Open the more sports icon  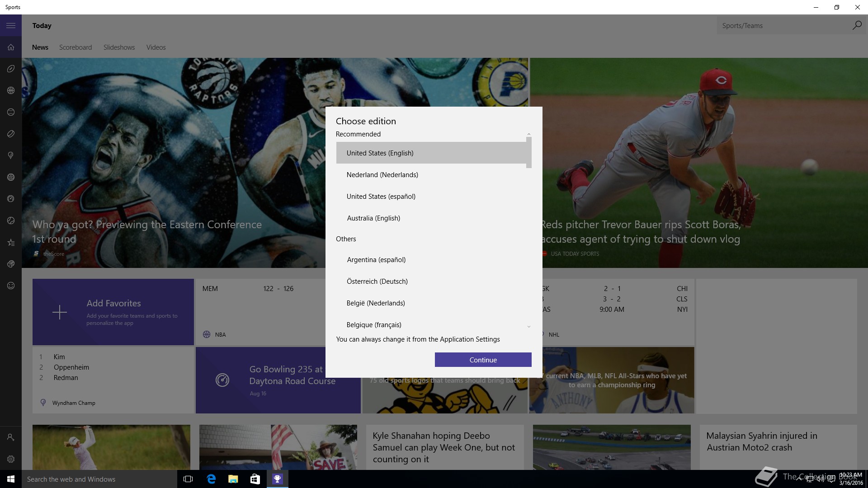pyautogui.click(x=11, y=264)
